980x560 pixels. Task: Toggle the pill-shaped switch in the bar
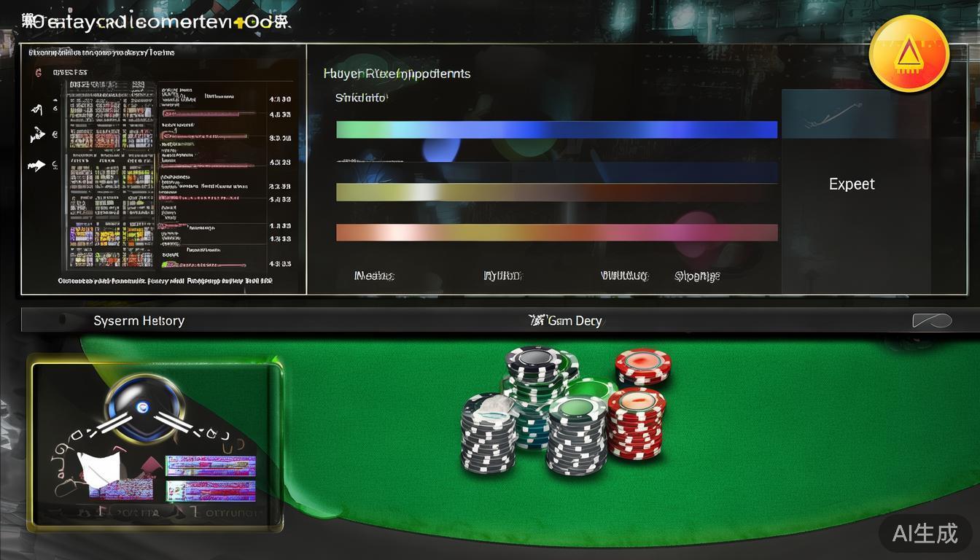932,321
